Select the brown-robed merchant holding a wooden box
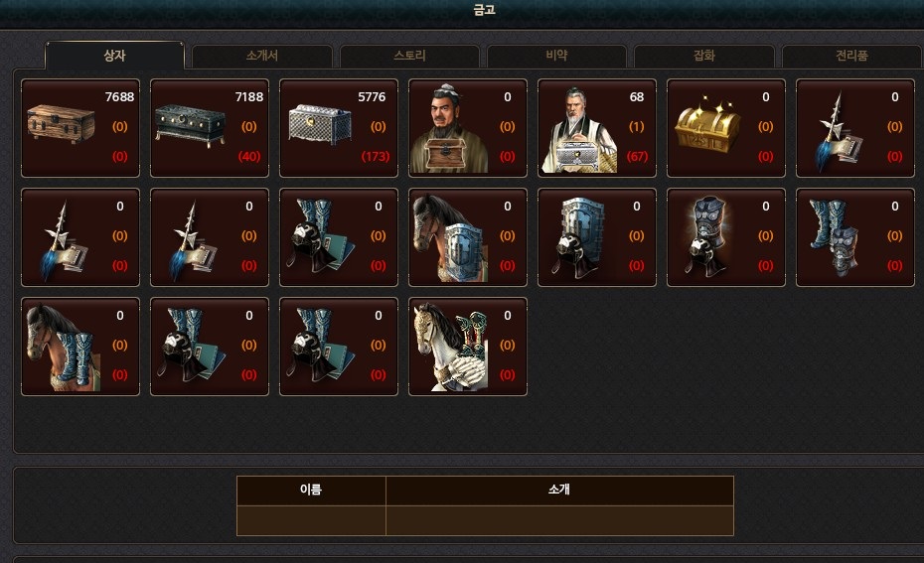 [x=467, y=128]
